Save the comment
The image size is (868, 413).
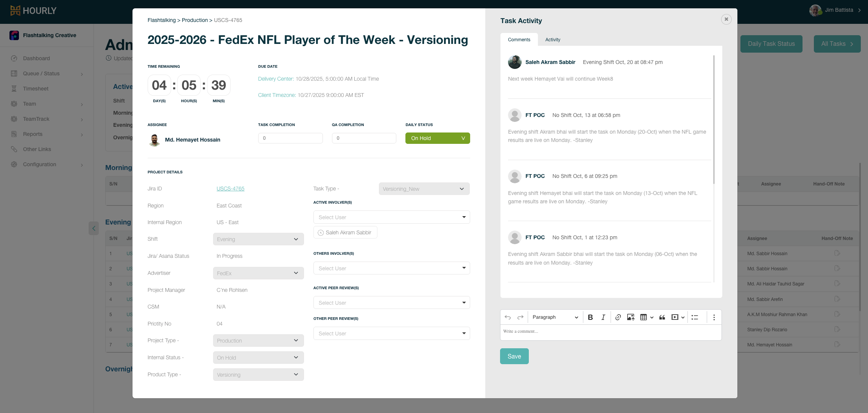(x=514, y=356)
